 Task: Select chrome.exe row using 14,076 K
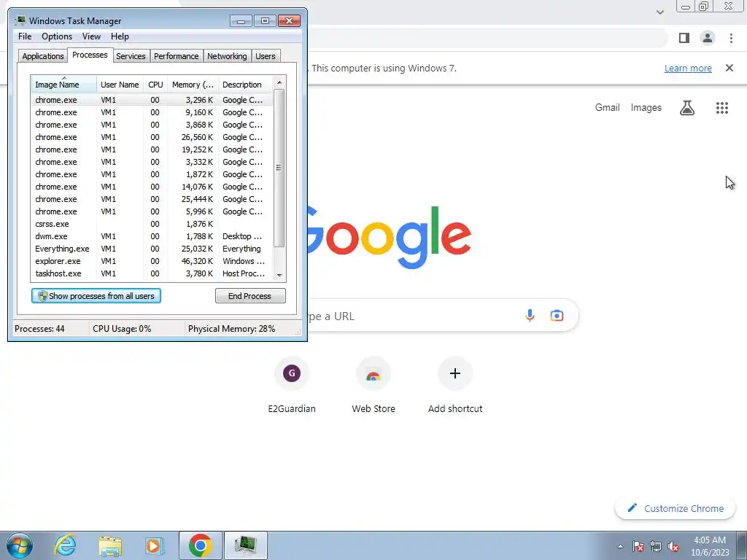click(x=152, y=187)
